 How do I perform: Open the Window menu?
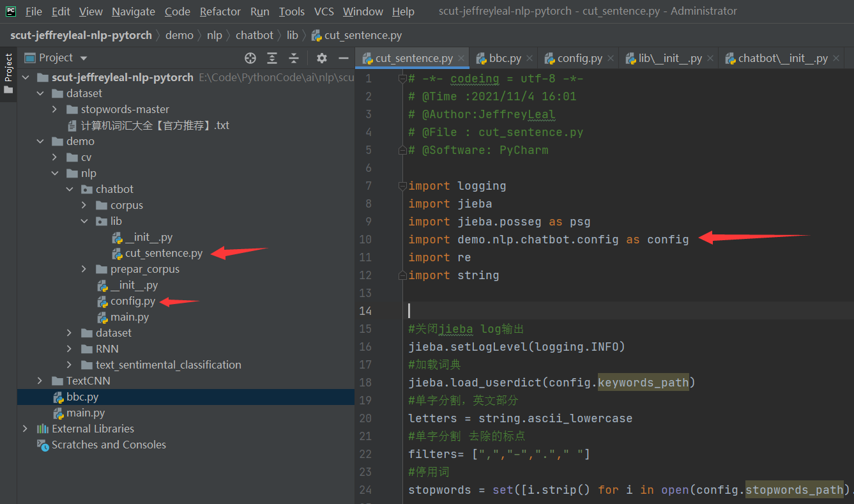pos(364,11)
